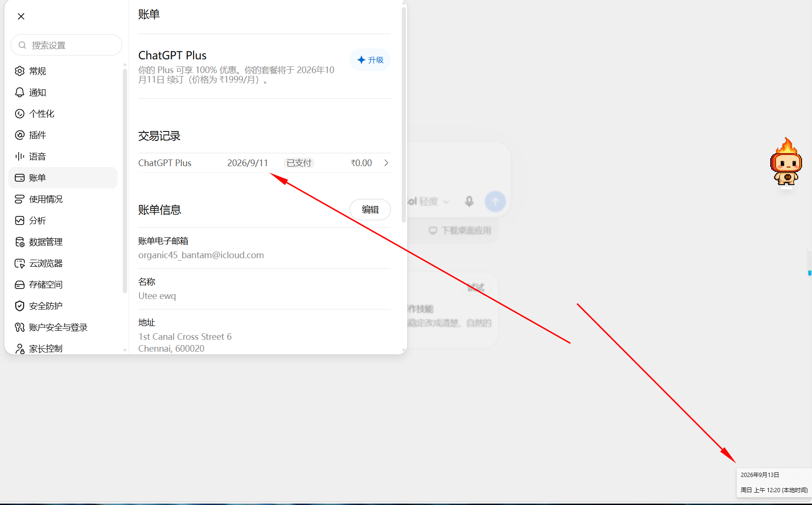Switch to the 个性化 settings tab
This screenshot has height=505, width=812.
click(63, 114)
